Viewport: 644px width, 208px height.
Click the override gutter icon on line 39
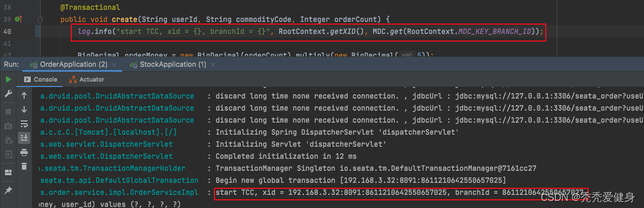[x=18, y=19]
